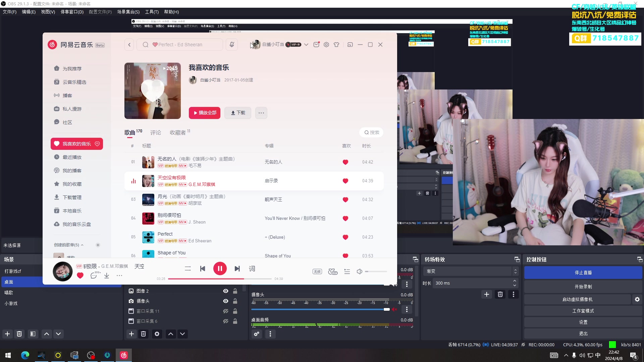The image size is (644, 362).
Task: Open the skin theme shirt icon
Action: [336, 45]
